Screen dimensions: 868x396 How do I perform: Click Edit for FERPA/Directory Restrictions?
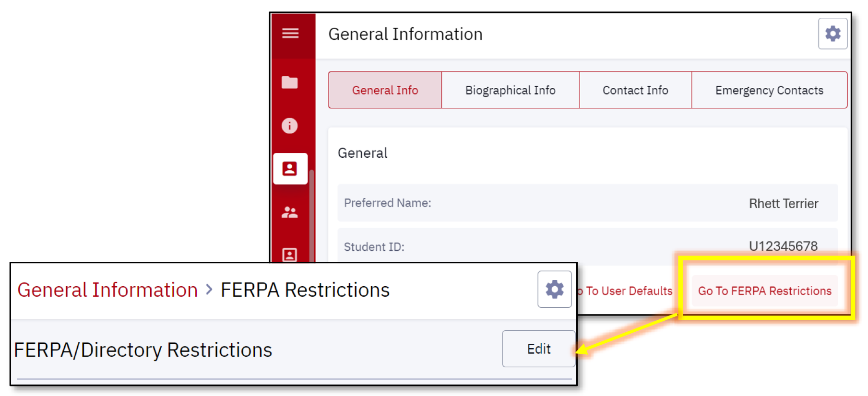[538, 349]
